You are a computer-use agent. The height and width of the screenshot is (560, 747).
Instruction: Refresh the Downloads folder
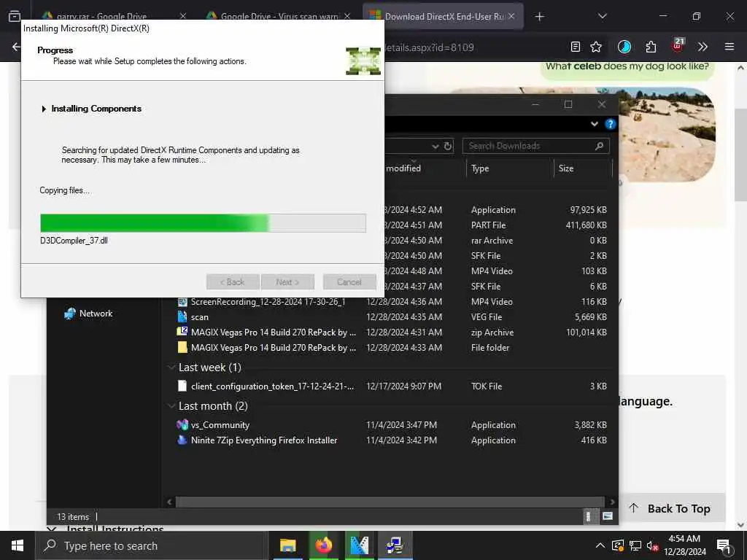[x=448, y=146]
